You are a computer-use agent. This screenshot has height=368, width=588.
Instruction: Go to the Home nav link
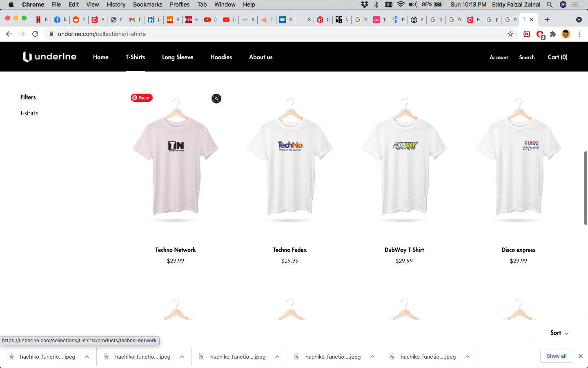(x=100, y=57)
